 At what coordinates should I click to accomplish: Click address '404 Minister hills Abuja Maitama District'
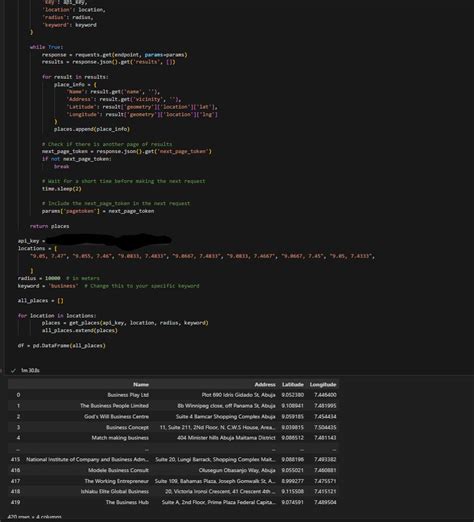click(x=226, y=438)
